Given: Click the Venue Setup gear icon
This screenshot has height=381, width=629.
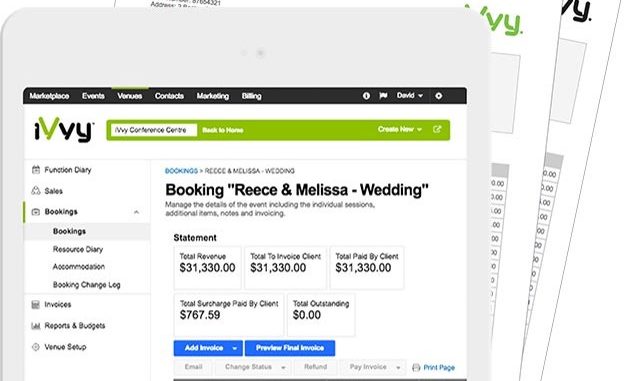Looking at the screenshot, I should [36, 347].
